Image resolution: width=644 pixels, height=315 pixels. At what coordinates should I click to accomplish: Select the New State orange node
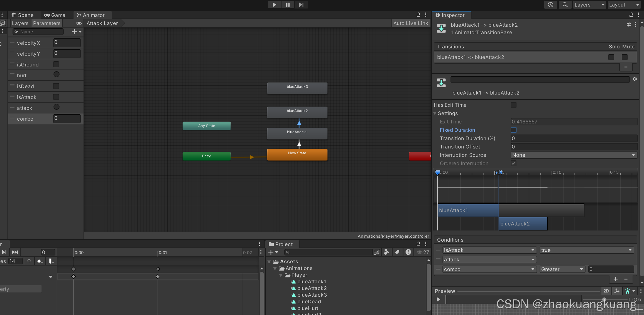point(297,154)
